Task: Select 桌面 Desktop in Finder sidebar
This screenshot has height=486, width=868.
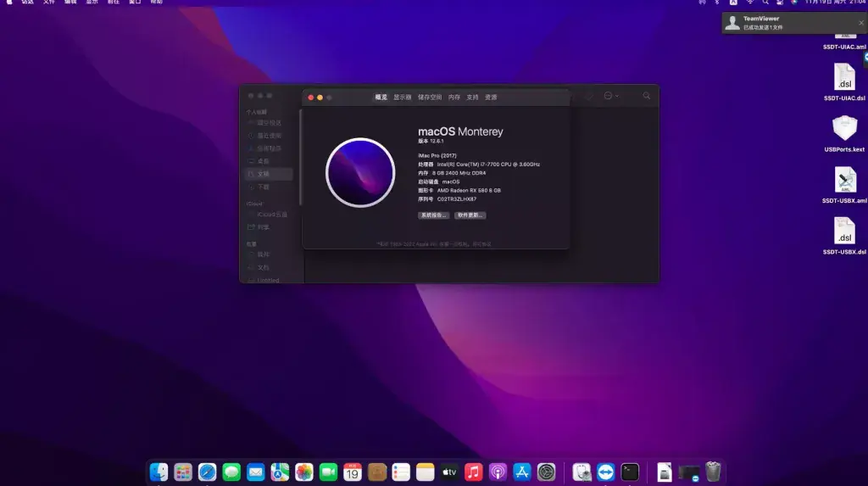Action: (x=269, y=161)
